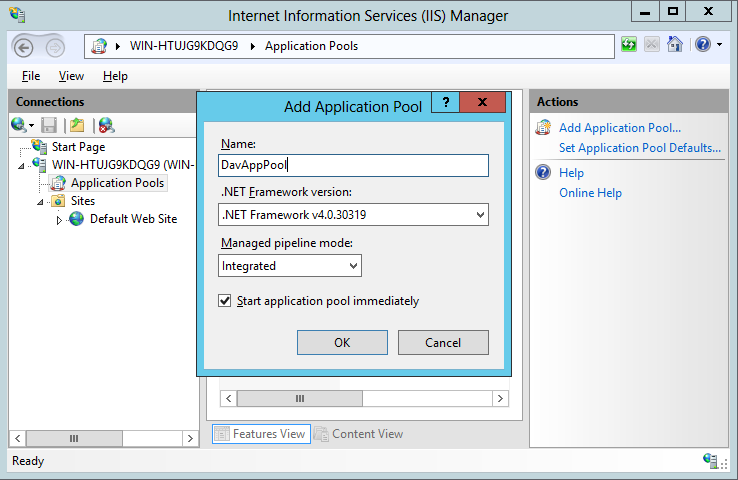
Task: Refresh the page with green refresh icon
Action: pos(629,45)
